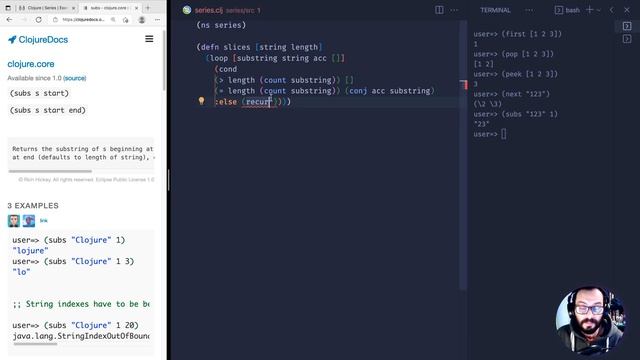This screenshot has width=640, height=360.
Task: Open the (source) link
Action: click(x=75, y=78)
